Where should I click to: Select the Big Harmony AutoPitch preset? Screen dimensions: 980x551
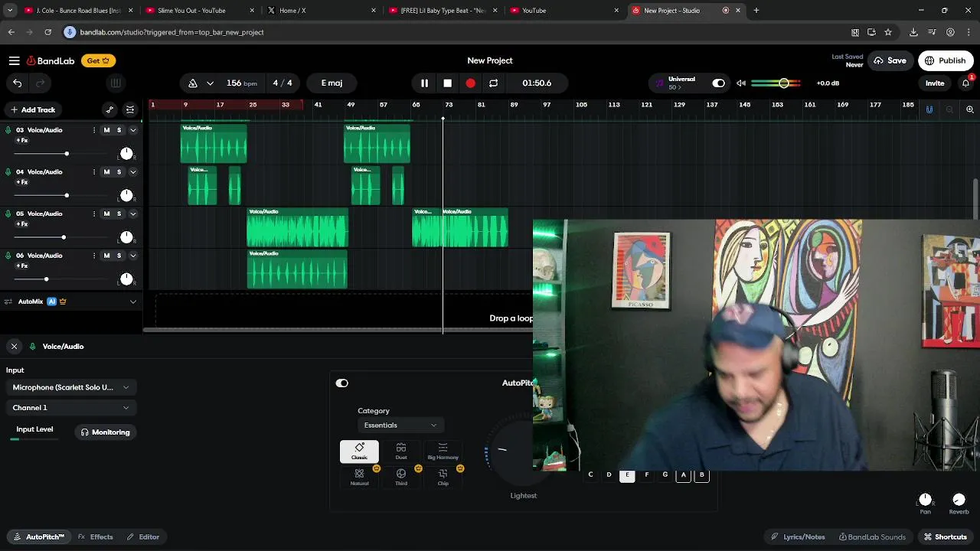tap(443, 452)
